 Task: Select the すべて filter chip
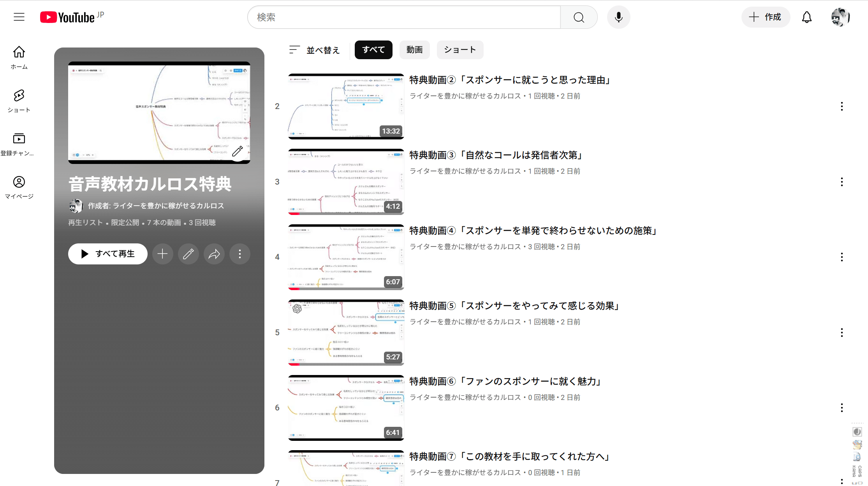[x=373, y=50]
